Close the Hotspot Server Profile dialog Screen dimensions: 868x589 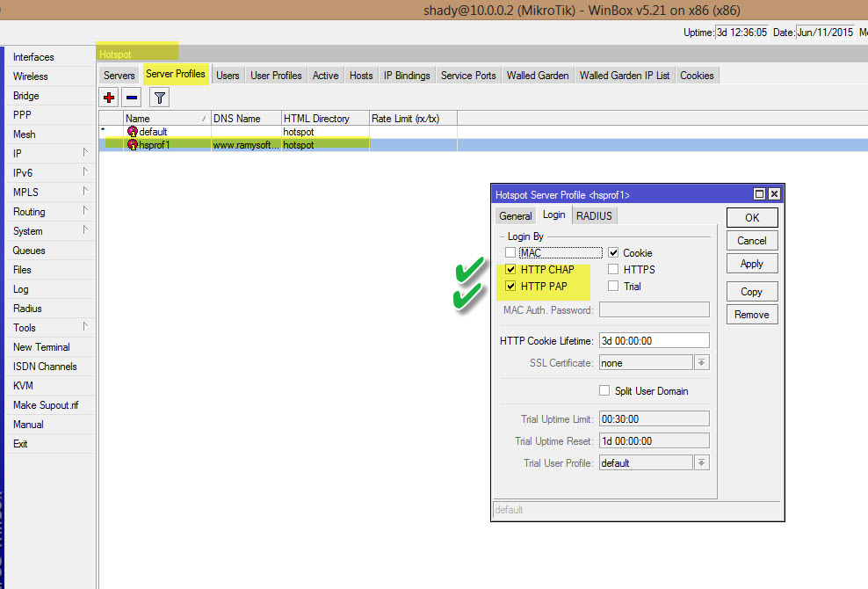[x=775, y=194]
